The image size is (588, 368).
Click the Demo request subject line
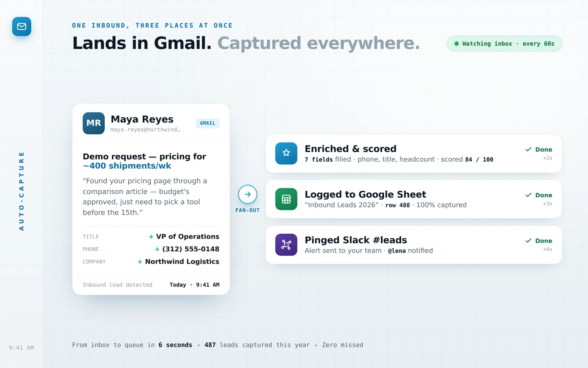[x=144, y=161]
